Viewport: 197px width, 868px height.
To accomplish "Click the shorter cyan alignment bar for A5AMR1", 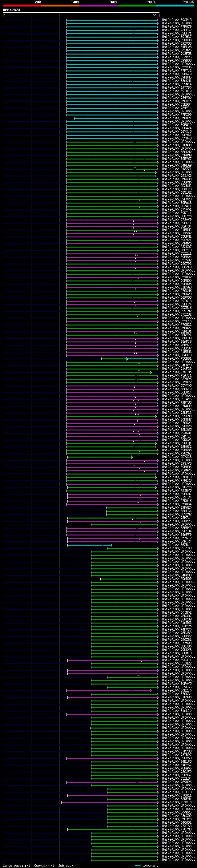I will click(116, 118).
